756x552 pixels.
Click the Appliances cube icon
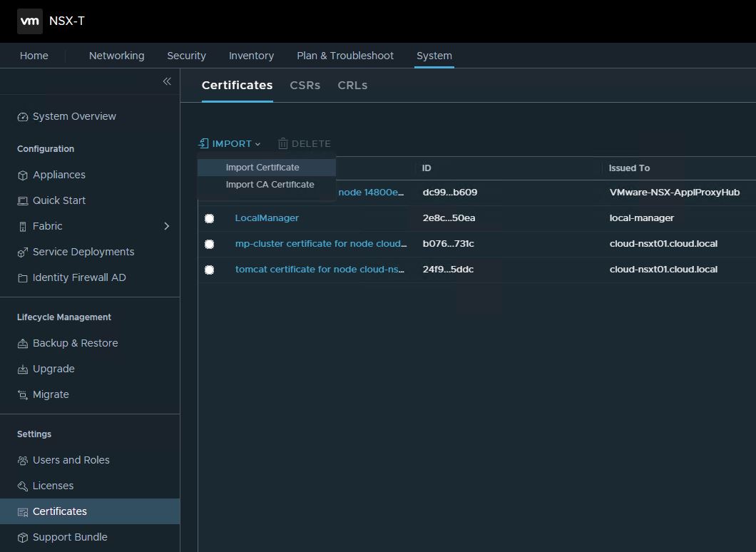(23, 175)
